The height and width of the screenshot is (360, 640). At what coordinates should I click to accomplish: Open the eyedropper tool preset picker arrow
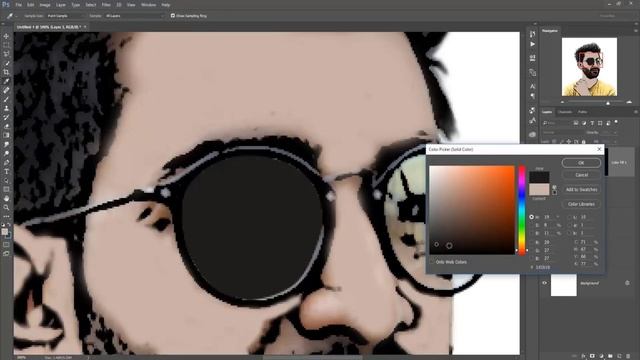[x=16, y=16]
